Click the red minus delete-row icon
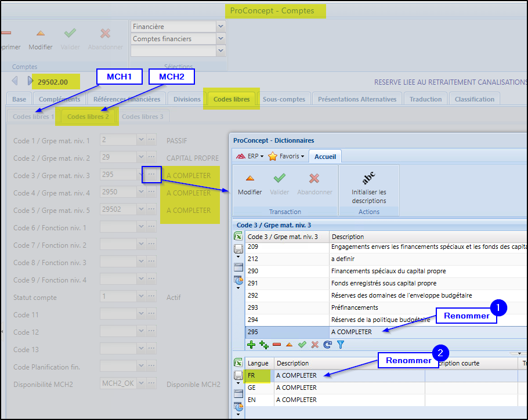 click(277, 345)
